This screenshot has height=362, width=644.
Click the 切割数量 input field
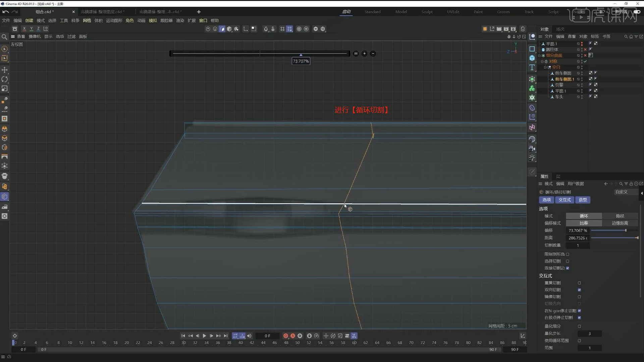(578, 245)
